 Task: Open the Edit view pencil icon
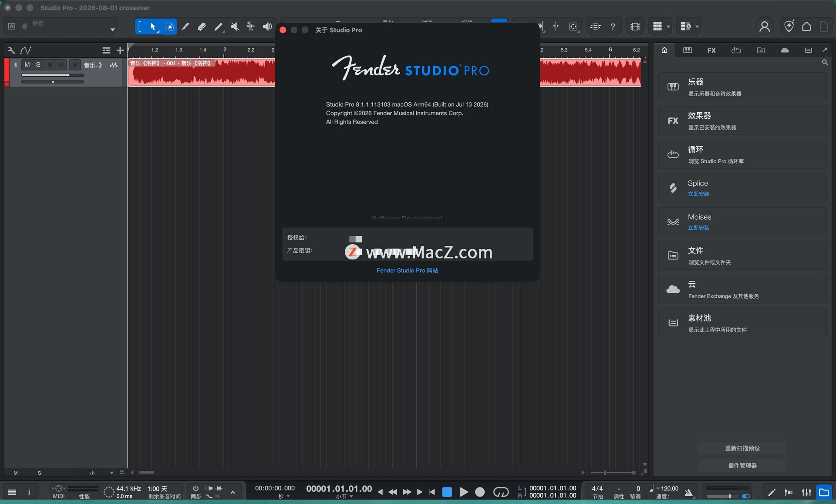(772, 492)
